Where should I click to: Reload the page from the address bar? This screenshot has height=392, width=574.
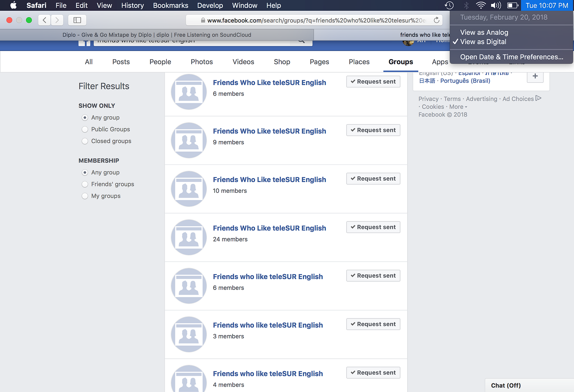point(437,20)
